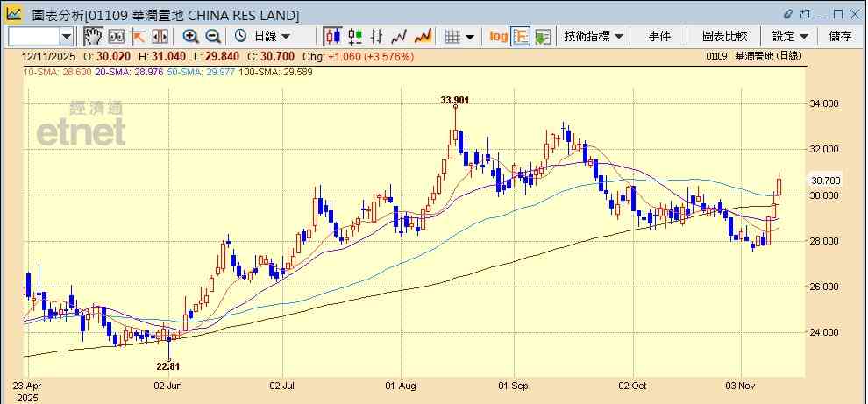Click the 100-SMA legend label

click(x=276, y=72)
